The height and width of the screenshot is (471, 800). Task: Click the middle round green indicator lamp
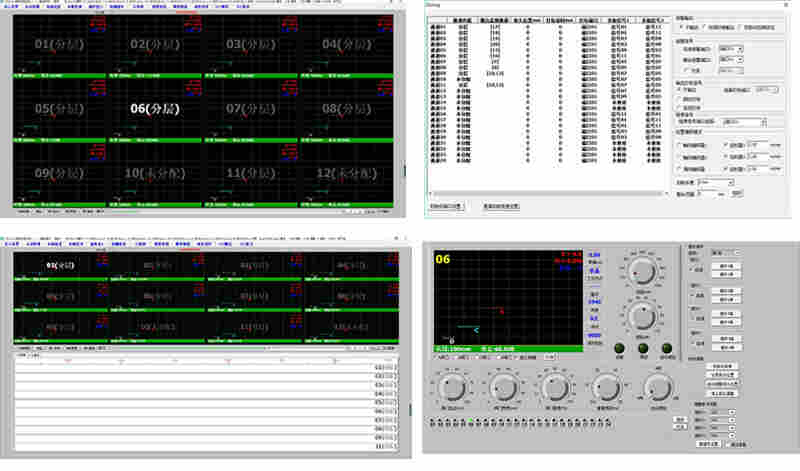click(643, 349)
